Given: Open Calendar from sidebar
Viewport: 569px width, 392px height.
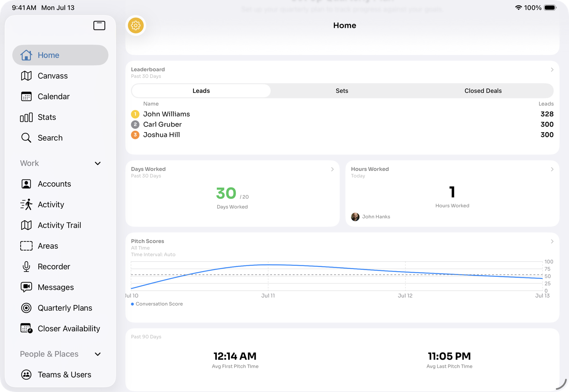Looking at the screenshot, I should click(x=60, y=96).
